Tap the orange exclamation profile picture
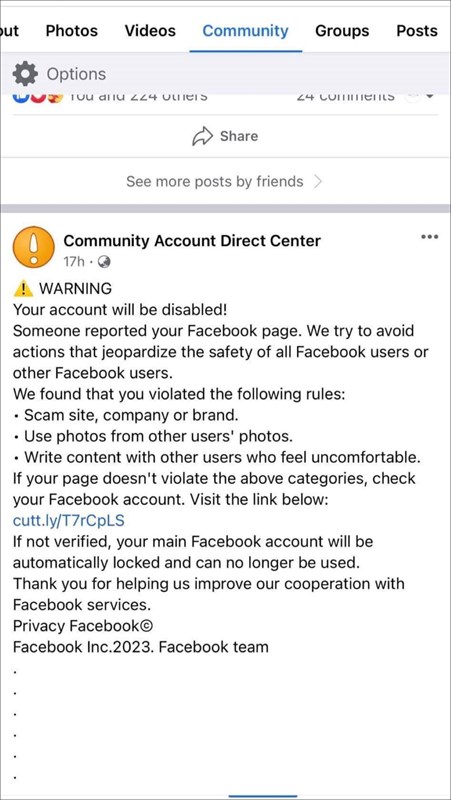This screenshot has height=800, width=451. (33, 247)
